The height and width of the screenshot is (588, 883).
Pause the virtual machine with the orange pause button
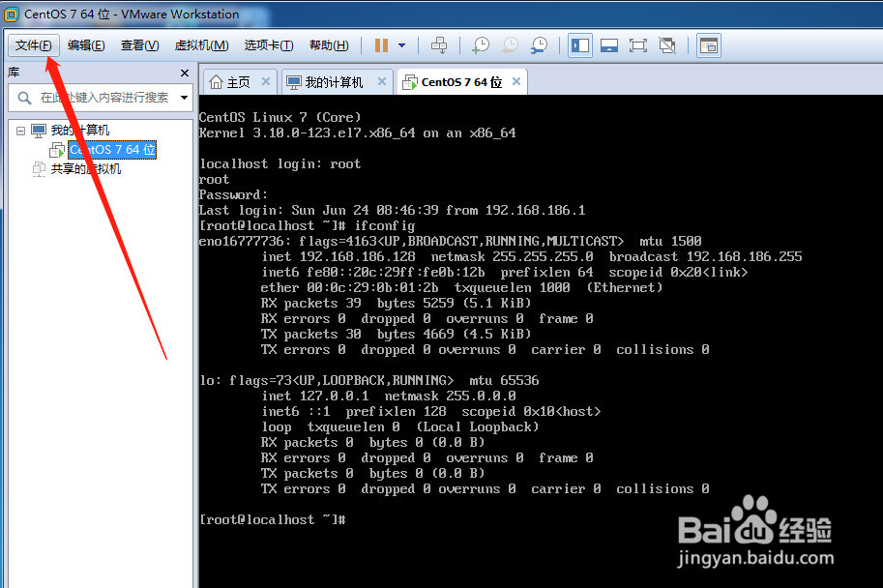coord(381,45)
